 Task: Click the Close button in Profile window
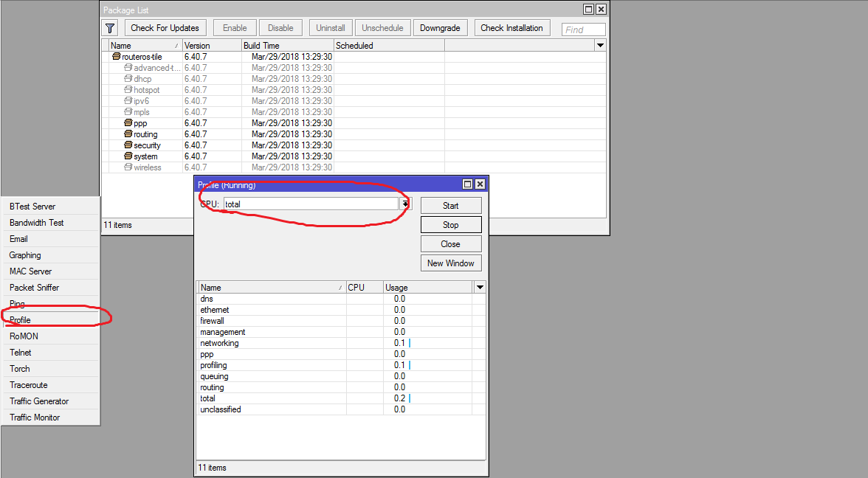[x=450, y=244]
